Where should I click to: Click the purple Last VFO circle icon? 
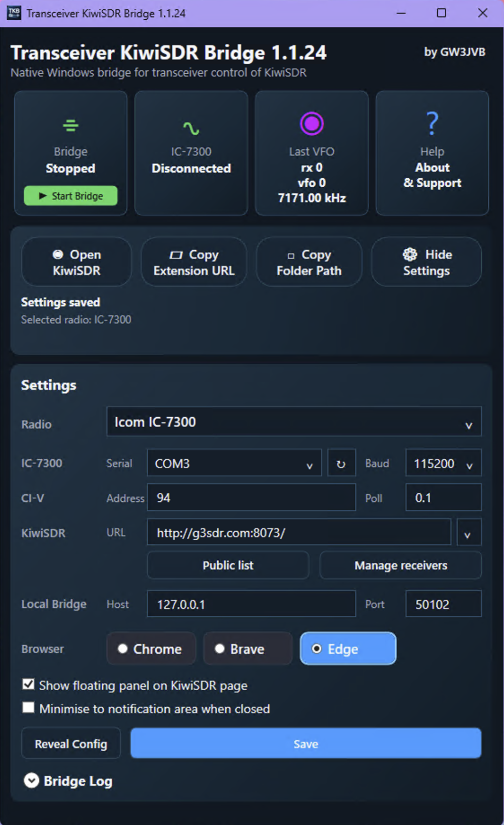[312, 124]
